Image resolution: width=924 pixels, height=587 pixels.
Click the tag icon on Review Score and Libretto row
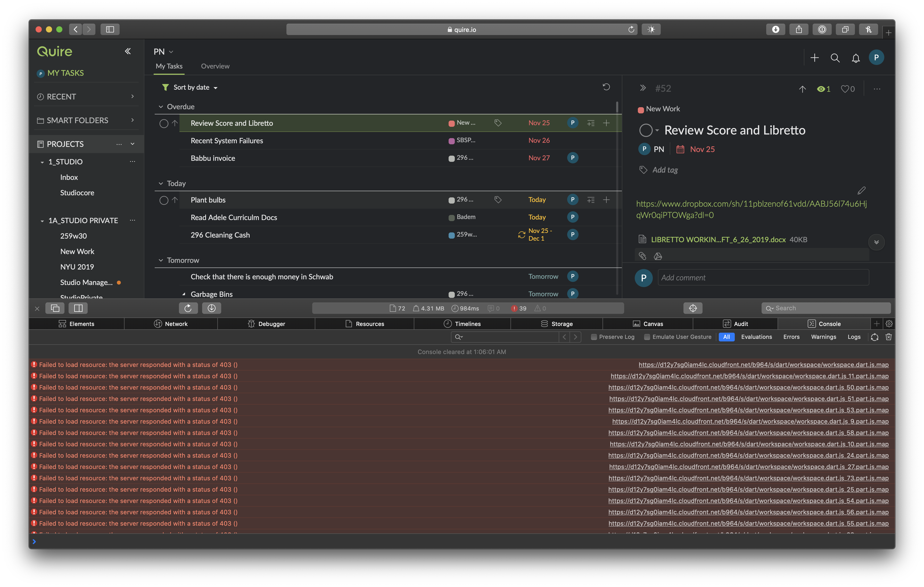[x=498, y=123]
